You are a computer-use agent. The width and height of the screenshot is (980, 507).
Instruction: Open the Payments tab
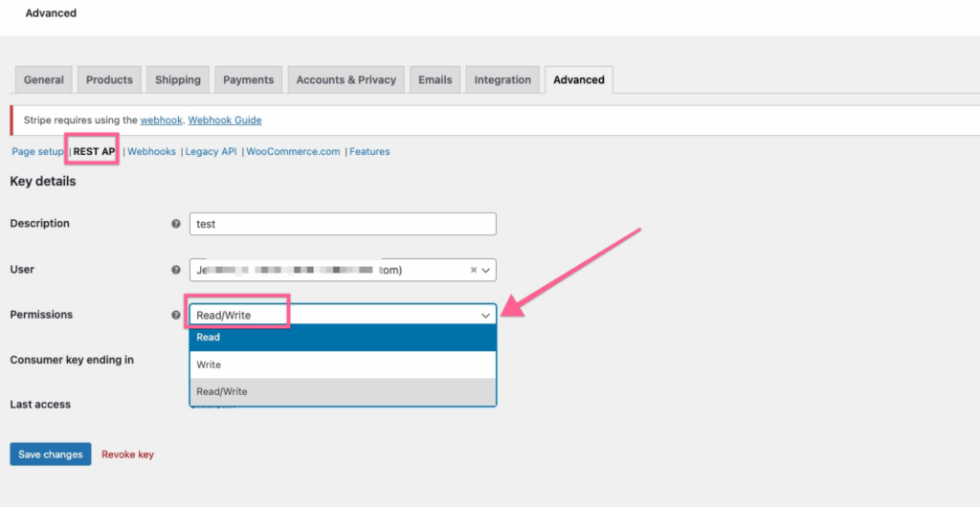point(248,80)
